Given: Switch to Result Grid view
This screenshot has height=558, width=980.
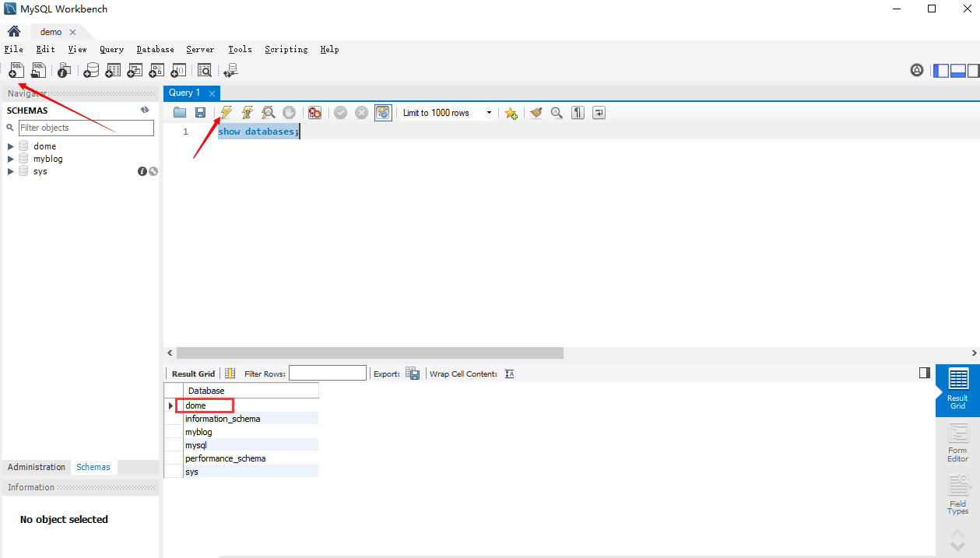Looking at the screenshot, I should tap(957, 389).
